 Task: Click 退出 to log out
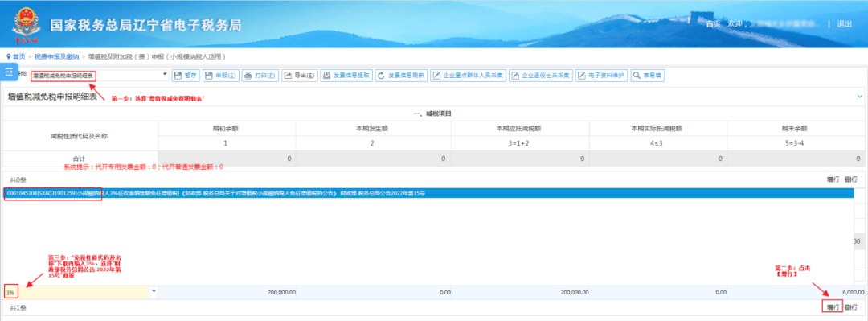[x=844, y=24]
